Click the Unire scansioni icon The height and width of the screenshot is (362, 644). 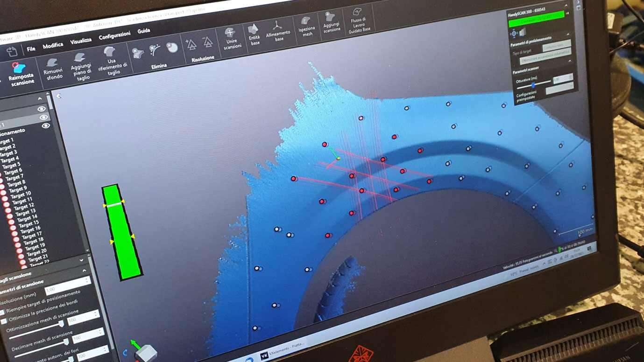click(231, 38)
